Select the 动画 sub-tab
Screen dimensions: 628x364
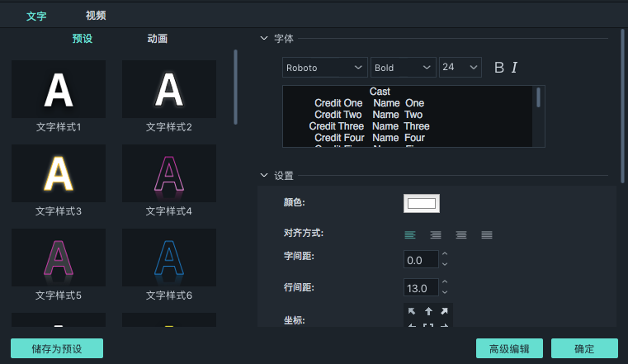(158, 39)
